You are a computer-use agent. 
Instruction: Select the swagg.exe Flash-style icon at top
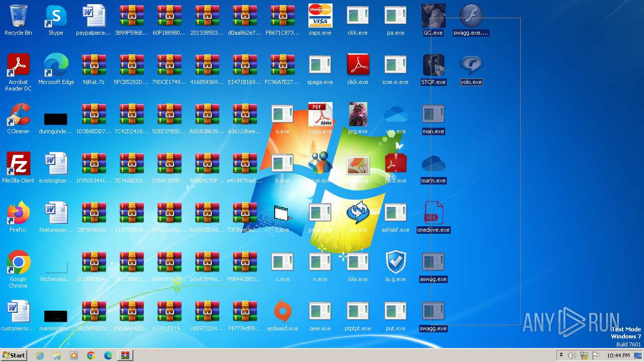(x=471, y=20)
